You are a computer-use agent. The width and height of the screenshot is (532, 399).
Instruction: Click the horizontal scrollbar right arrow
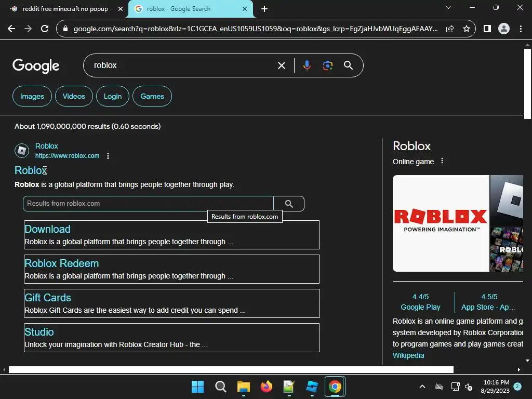(x=519, y=369)
